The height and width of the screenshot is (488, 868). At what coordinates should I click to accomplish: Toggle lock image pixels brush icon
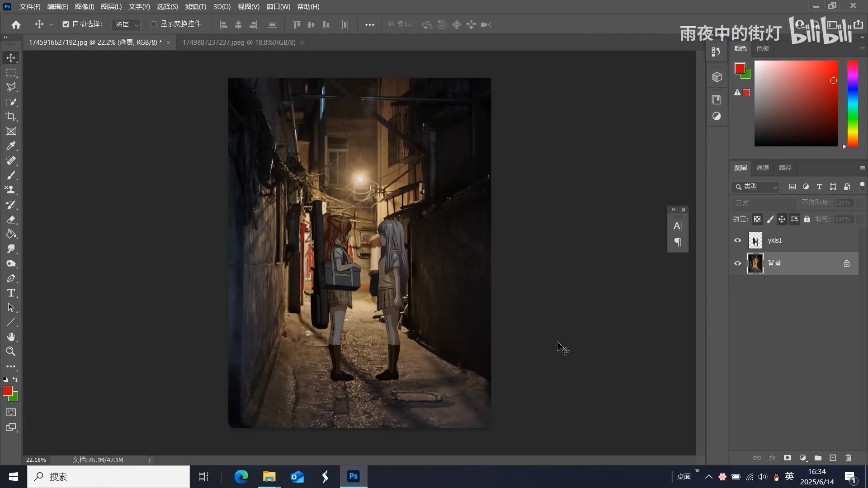[x=769, y=219]
